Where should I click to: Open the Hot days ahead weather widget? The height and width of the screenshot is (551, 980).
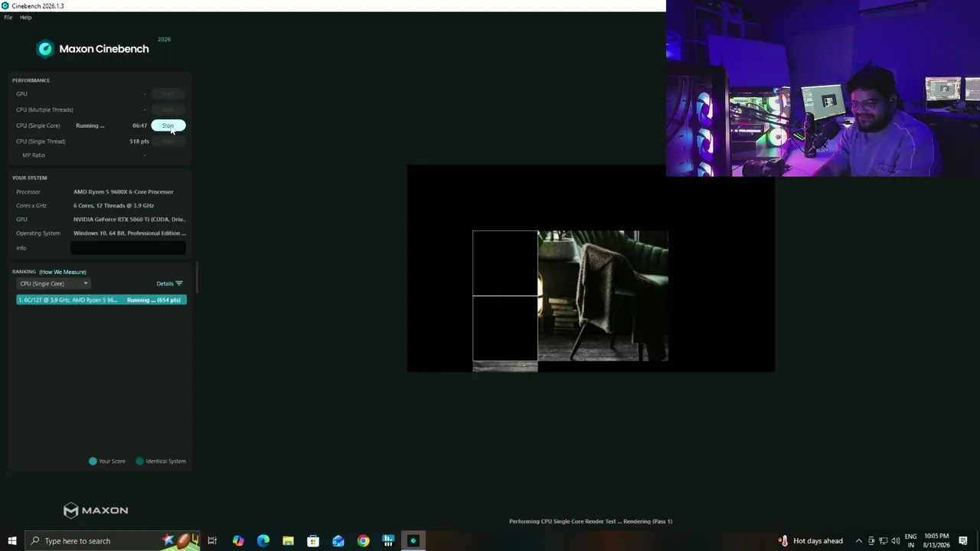(811, 541)
